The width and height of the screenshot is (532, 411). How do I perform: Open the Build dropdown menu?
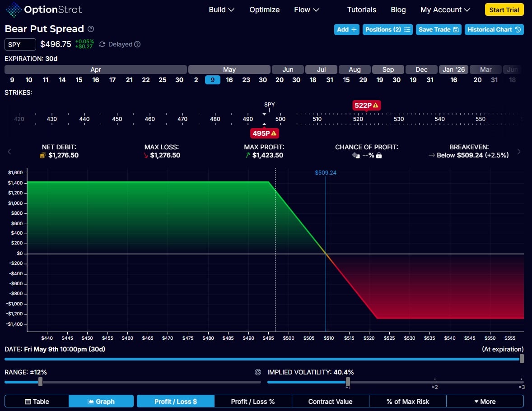[x=221, y=9]
